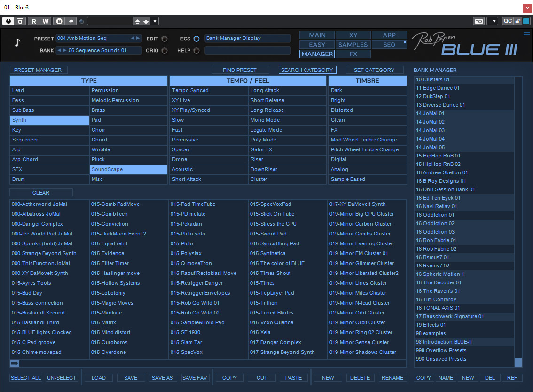Expand the dropdown beside the camera icon

click(492, 21)
